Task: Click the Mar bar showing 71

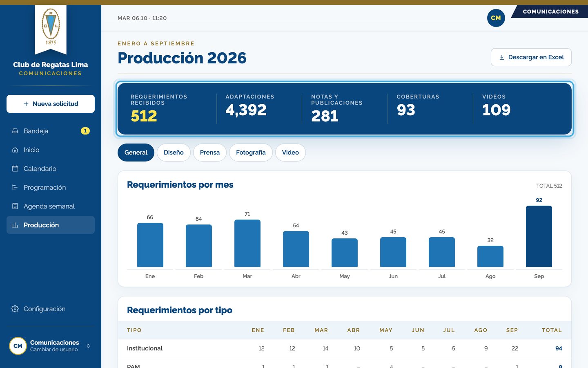Action: point(247,243)
